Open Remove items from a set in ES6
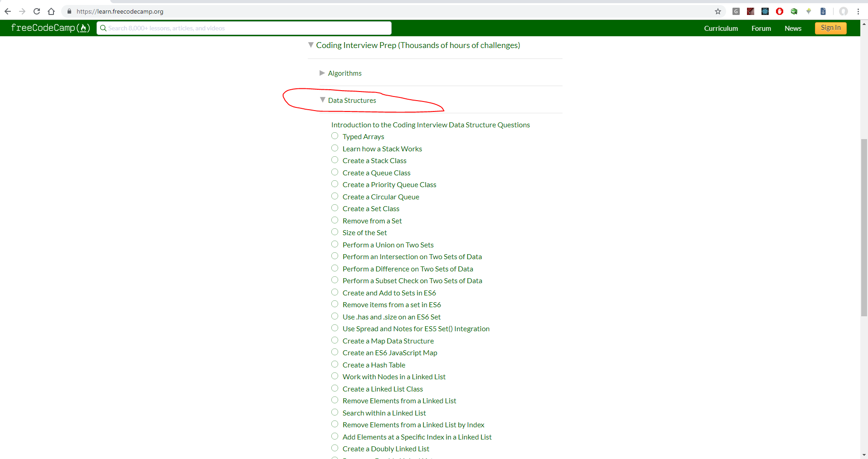Screen dimensions: 868x459 tap(392, 304)
